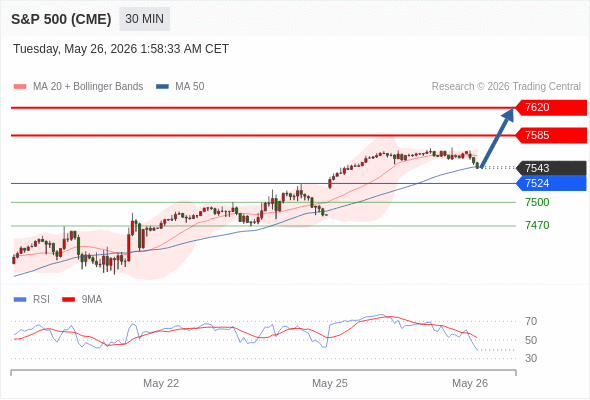Click the MA 20 + Bollinger Bands label
This screenshot has height=400, width=590.
coord(88,87)
